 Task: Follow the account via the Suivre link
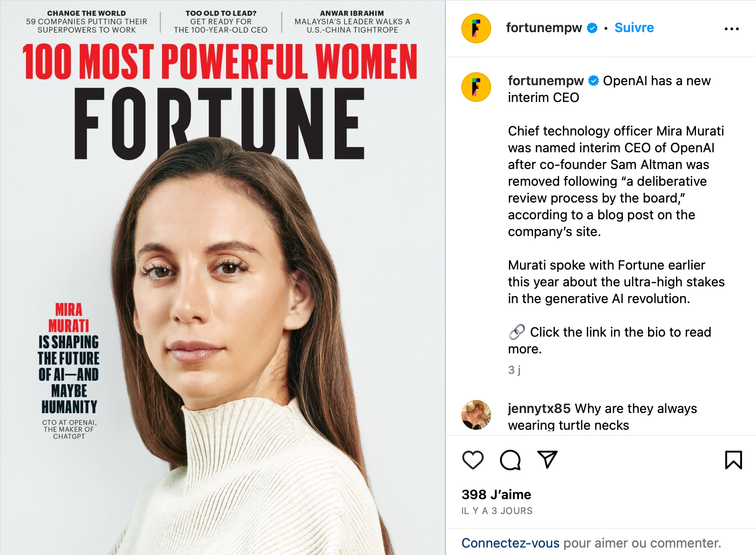click(634, 27)
